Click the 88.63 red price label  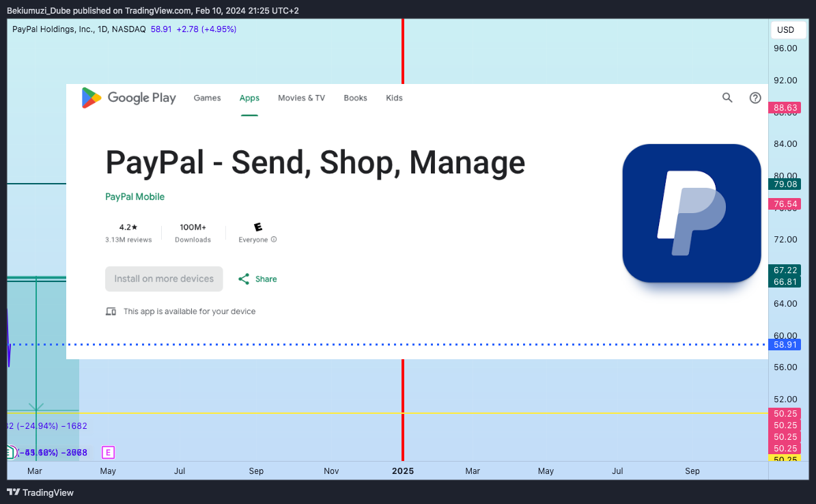[785, 108]
